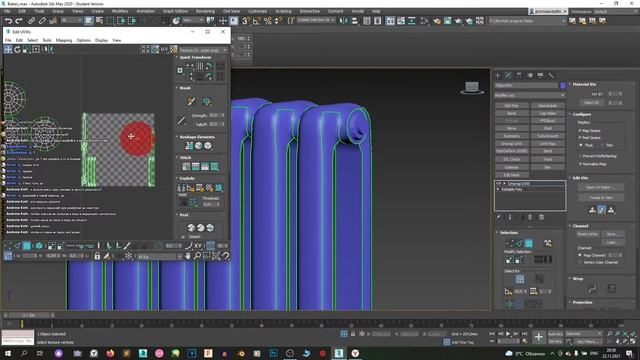Click the Open UV Editor button

click(x=601, y=187)
